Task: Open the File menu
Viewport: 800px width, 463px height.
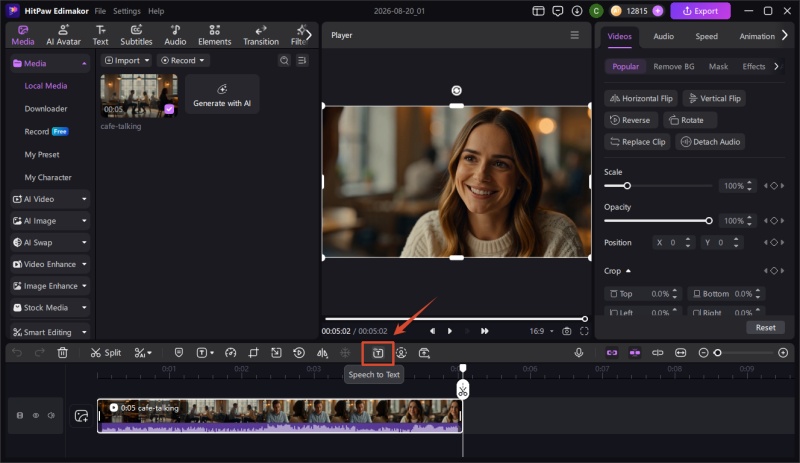Action: 100,11
